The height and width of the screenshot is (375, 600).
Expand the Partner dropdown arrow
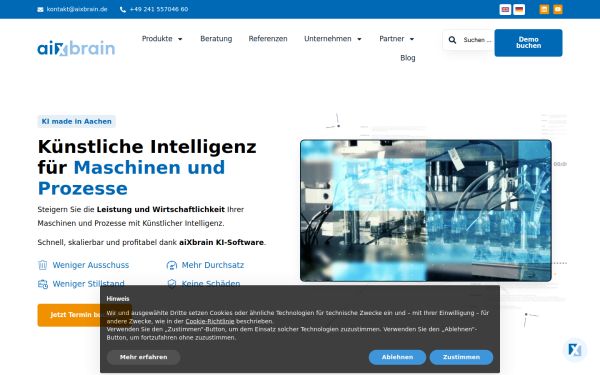pyautogui.click(x=412, y=39)
